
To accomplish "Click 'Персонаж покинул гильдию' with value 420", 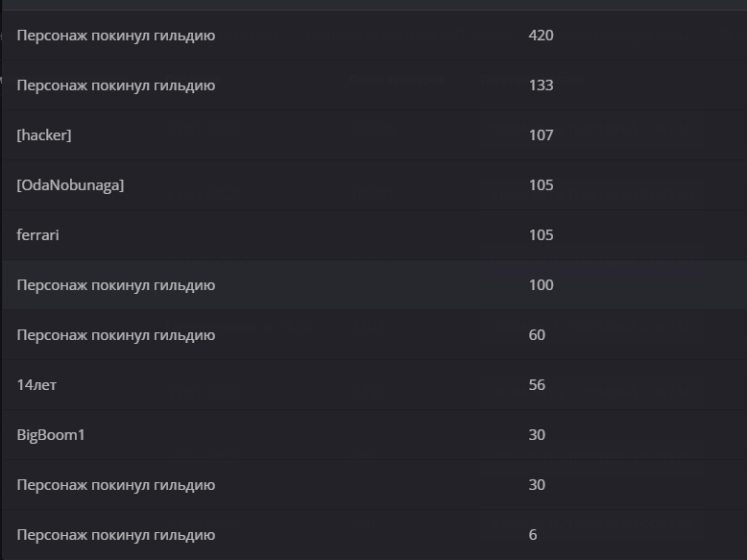I will (x=116, y=36).
